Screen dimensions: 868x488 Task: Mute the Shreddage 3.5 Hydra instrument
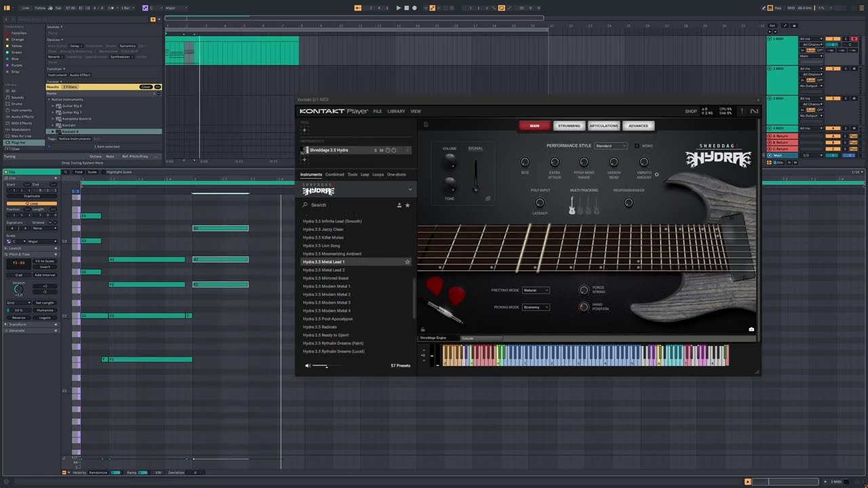coord(381,150)
